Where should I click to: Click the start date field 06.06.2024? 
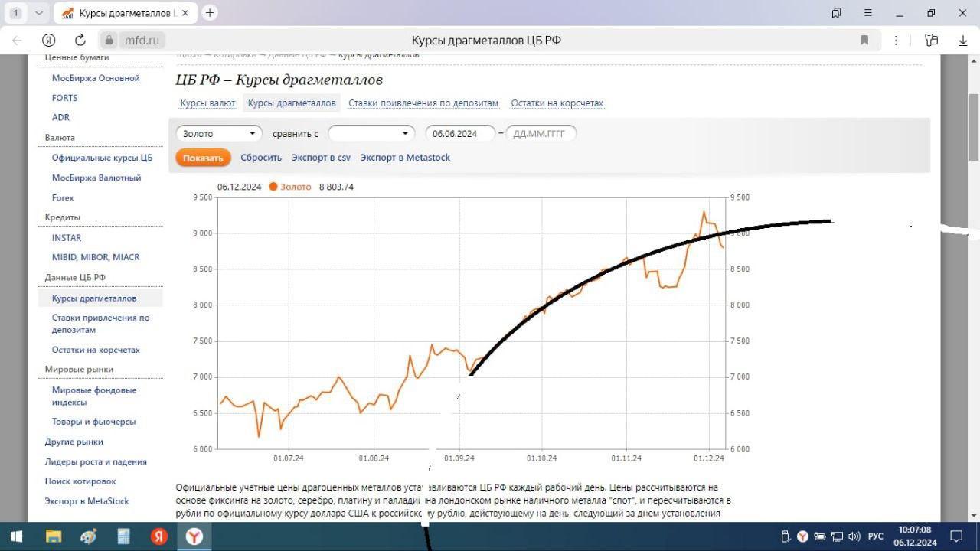point(460,133)
